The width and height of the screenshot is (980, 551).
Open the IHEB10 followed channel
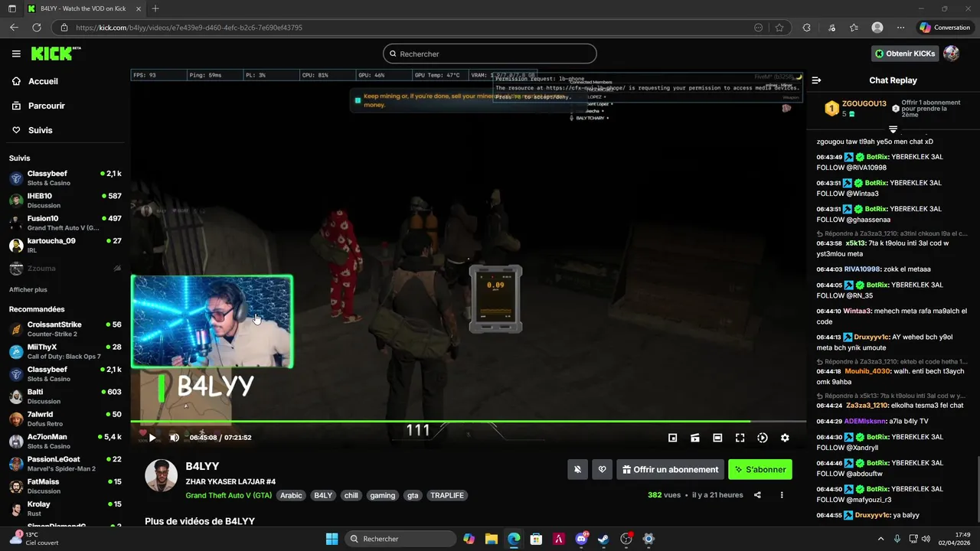click(65, 201)
